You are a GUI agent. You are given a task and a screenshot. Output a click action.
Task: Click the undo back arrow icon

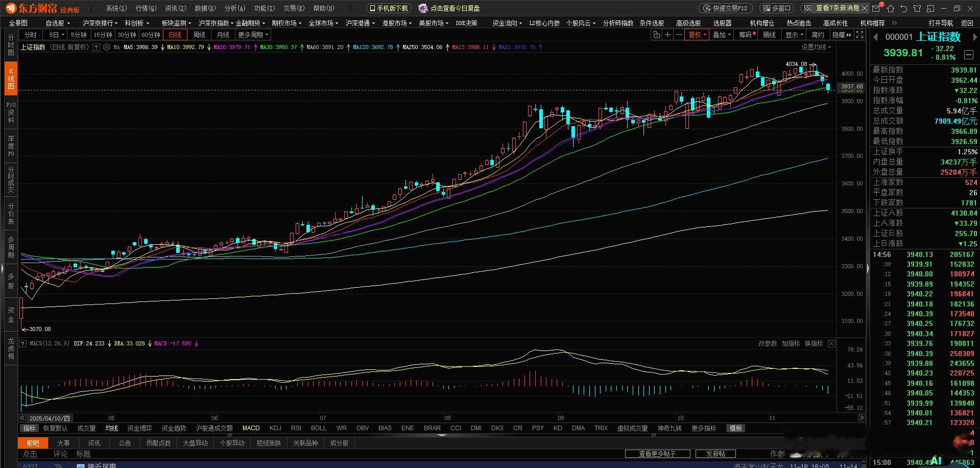904,8
